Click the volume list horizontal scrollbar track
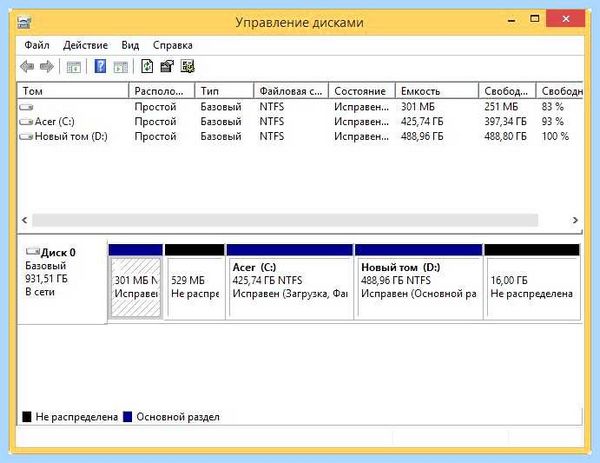This screenshot has height=463, width=600. 285,220
